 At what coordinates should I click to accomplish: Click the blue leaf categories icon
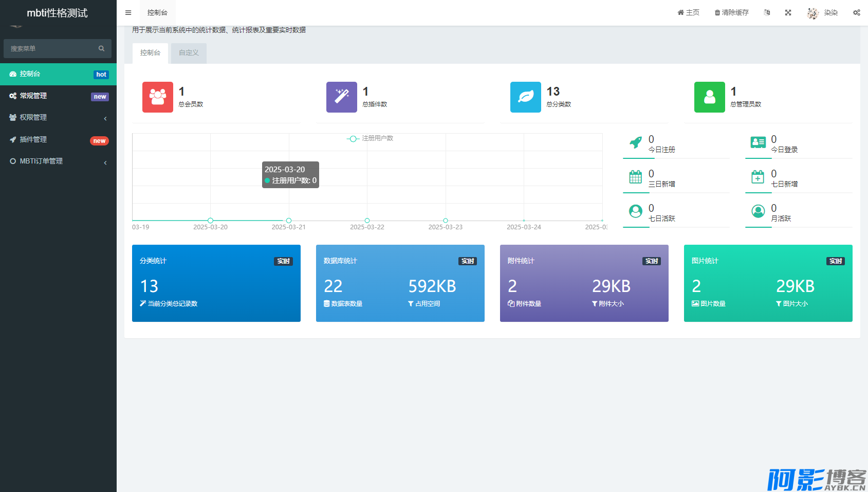pos(526,97)
